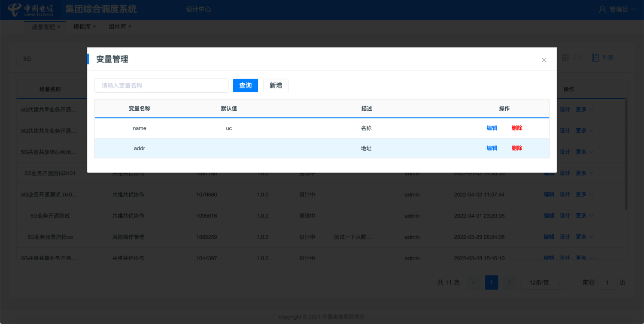Click the 默认值 column header

[229, 109]
